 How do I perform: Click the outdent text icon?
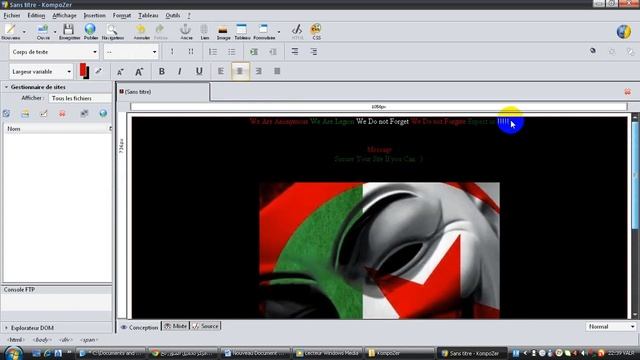[x=273, y=52]
